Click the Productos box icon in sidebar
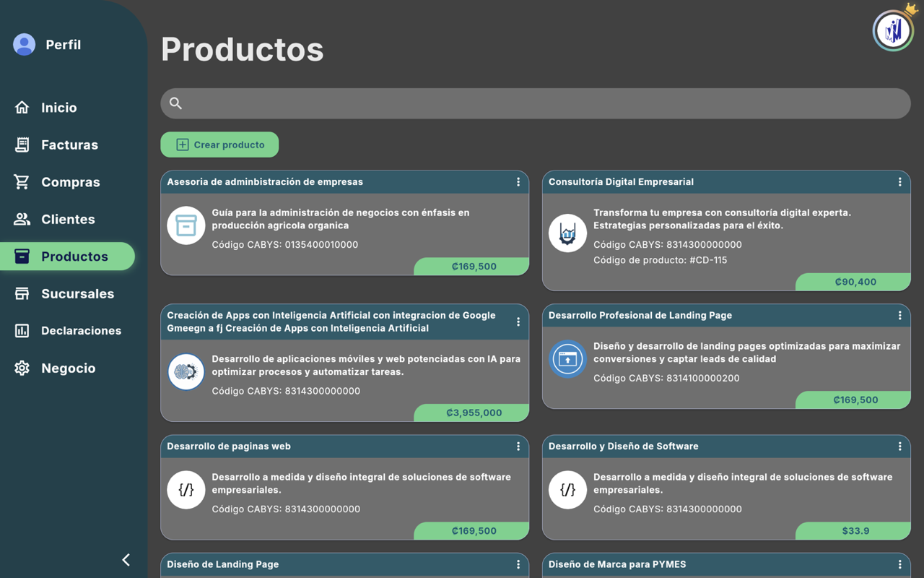The width and height of the screenshot is (924, 578). tap(22, 256)
